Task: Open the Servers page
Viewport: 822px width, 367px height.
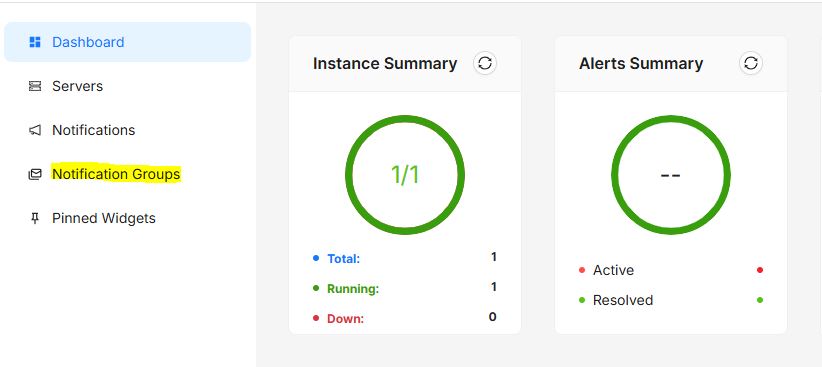Action: click(x=78, y=86)
